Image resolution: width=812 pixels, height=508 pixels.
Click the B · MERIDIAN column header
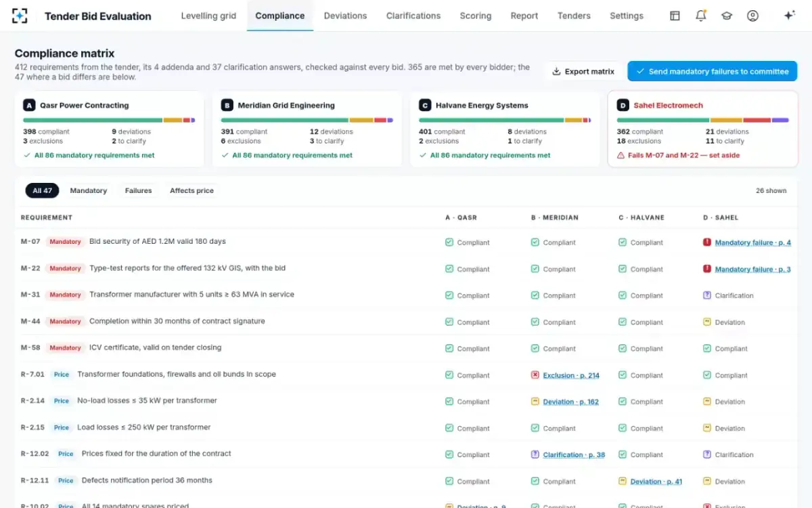tap(555, 217)
